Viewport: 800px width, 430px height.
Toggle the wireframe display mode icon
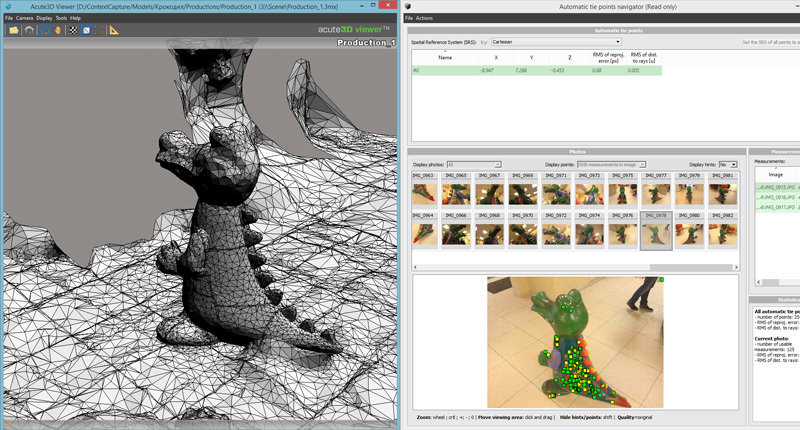tap(86, 30)
